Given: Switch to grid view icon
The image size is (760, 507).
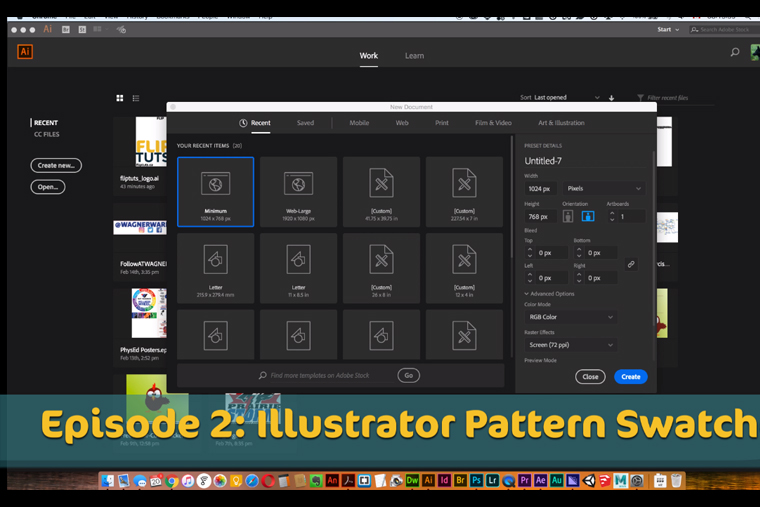Looking at the screenshot, I should pyautogui.click(x=120, y=98).
